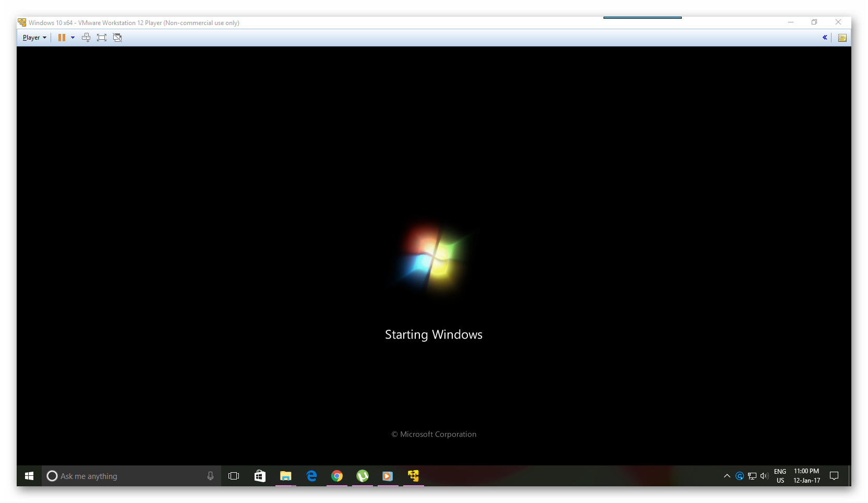Open File Explorer from taskbar
This screenshot has width=868, height=503.
click(x=285, y=476)
